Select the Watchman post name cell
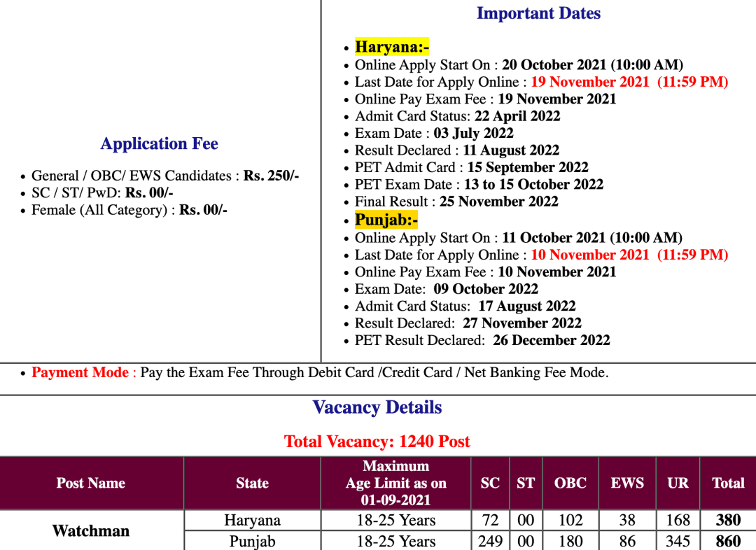 (x=91, y=530)
